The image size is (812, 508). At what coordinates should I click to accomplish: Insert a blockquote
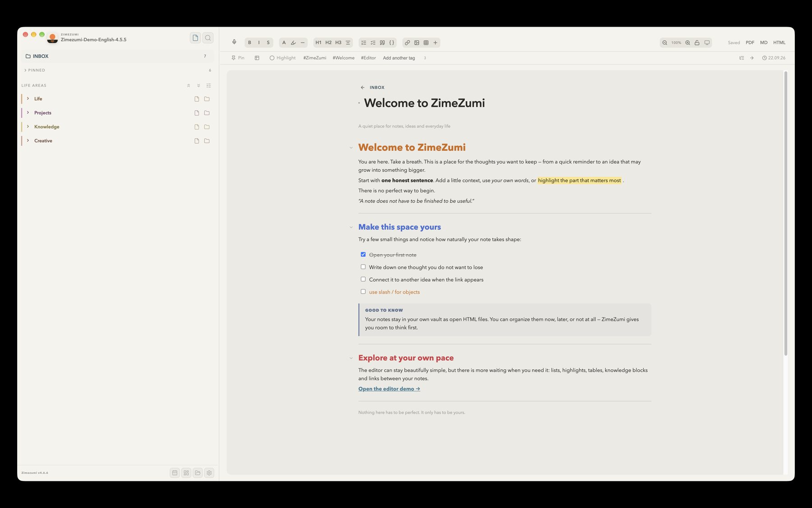[x=382, y=42]
